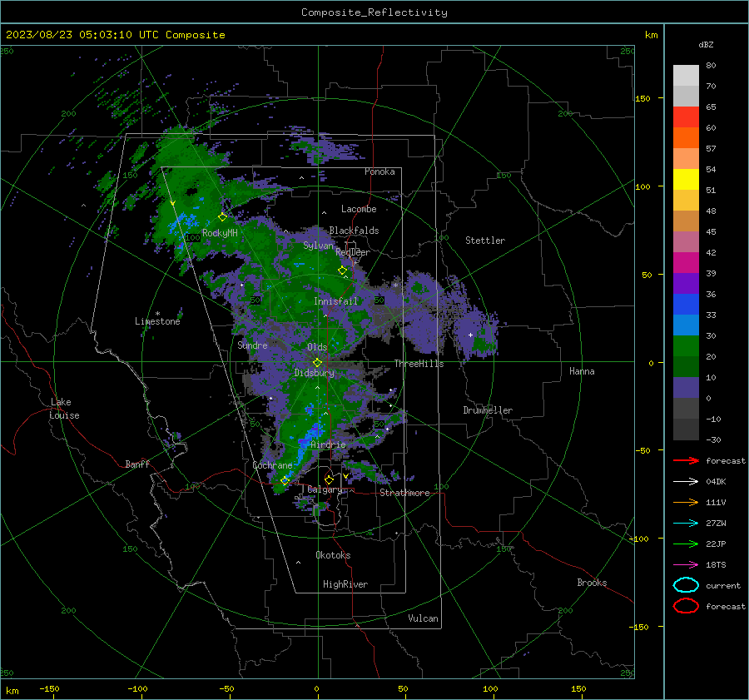Image resolution: width=749 pixels, height=700 pixels.
Task: Click the RockyMH label
Action: 220,233
